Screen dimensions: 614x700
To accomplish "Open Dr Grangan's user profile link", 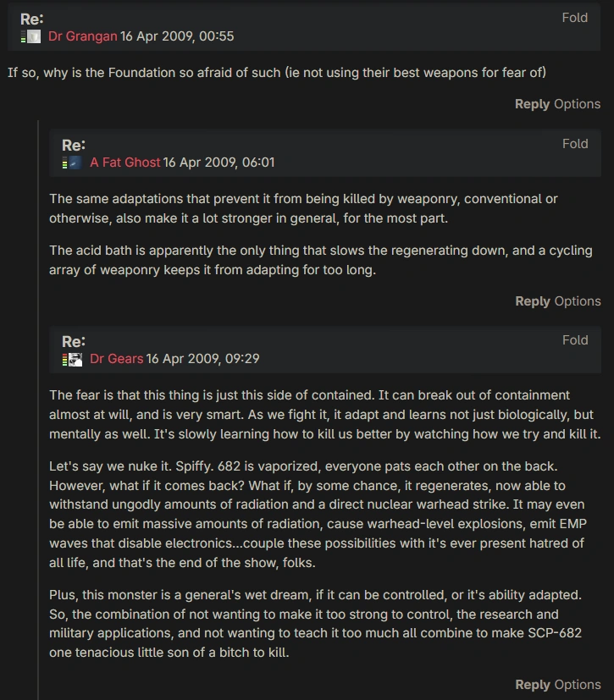I will pyautogui.click(x=82, y=36).
